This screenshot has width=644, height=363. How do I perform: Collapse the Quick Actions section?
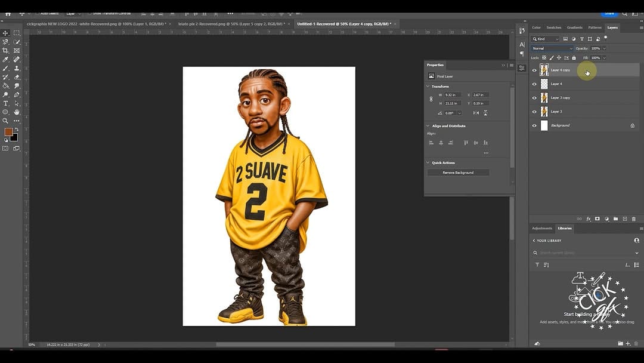[x=428, y=163]
